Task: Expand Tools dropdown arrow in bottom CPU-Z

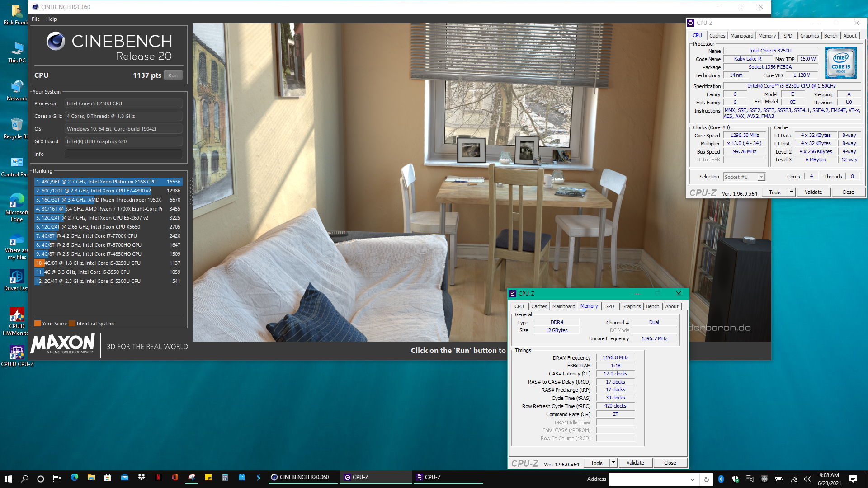Action: (x=613, y=463)
